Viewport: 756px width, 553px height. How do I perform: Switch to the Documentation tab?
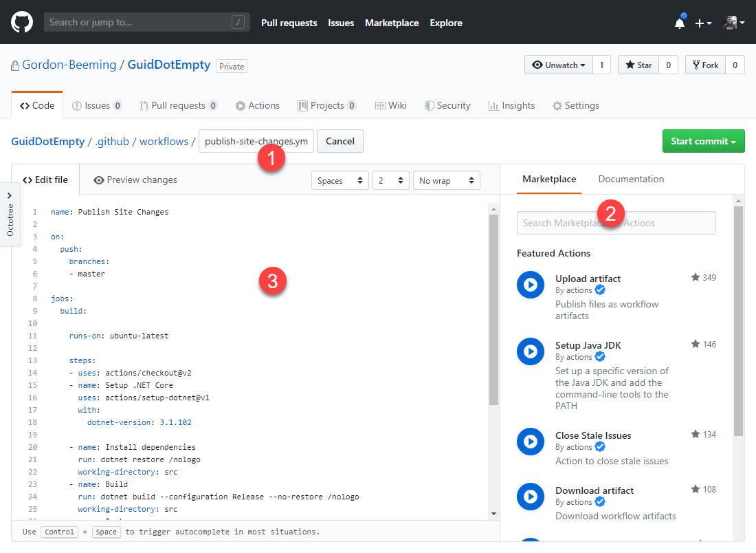(631, 179)
